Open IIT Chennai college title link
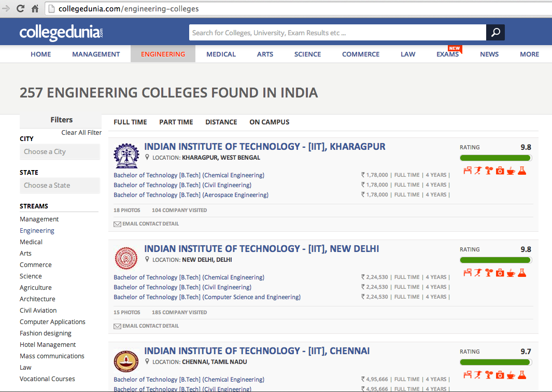The width and height of the screenshot is (552, 392). (257, 351)
